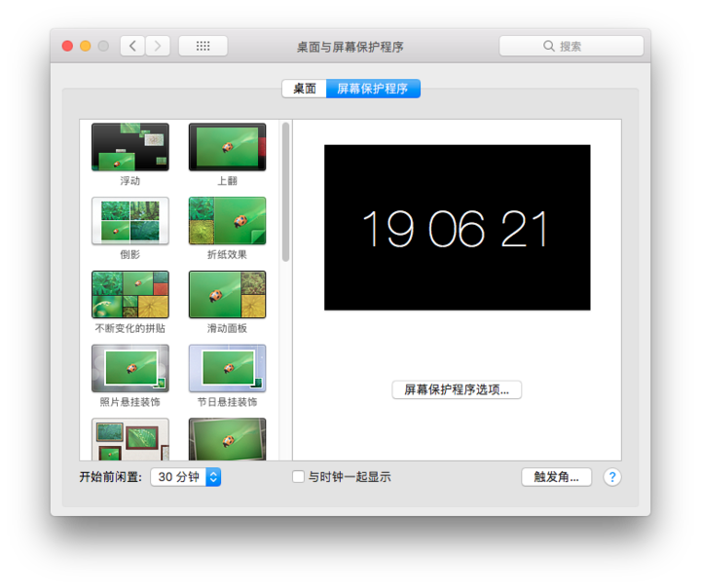Click the 折纸效果 label text
Screen dimensions: 701x588
(227, 254)
